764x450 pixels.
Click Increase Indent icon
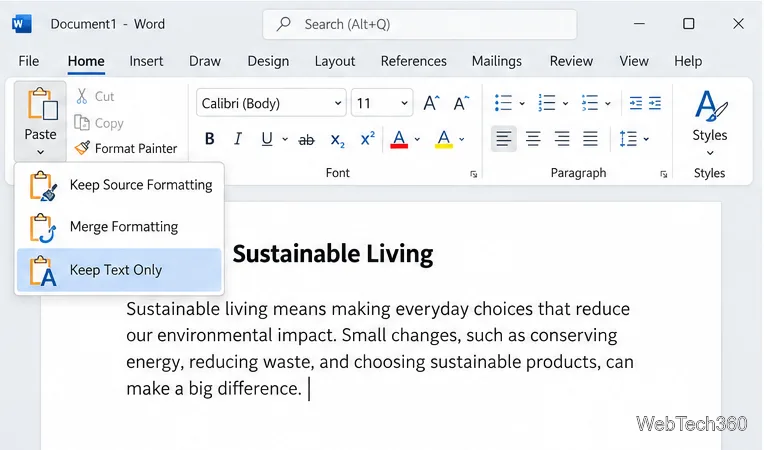(x=655, y=103)
